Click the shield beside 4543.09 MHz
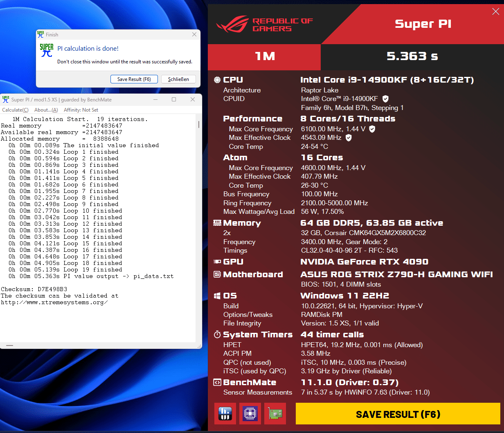This screenshot has width=504, height=433. pyautogui.click(x=349, y=138)
